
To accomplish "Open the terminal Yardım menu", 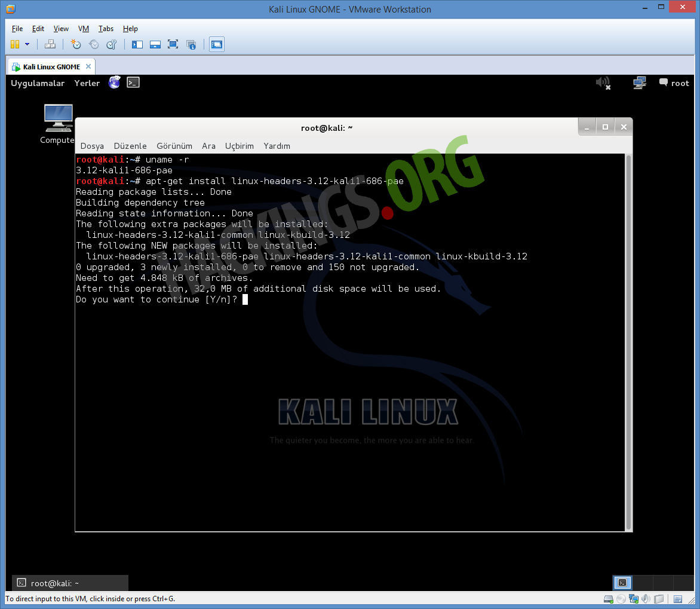I will 277,146.
